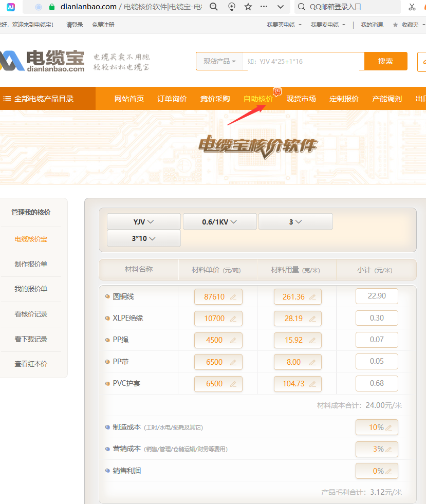Click the lightbulb icon in address bar
Viewport: 426px width, 504px height.
click(x=231, y=7)
